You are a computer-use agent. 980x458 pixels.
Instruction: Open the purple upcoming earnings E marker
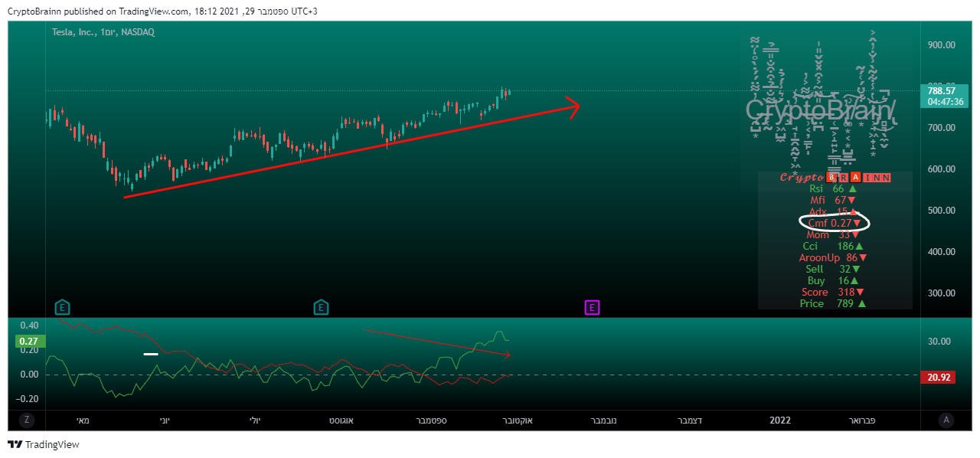[x=592, y=308]
